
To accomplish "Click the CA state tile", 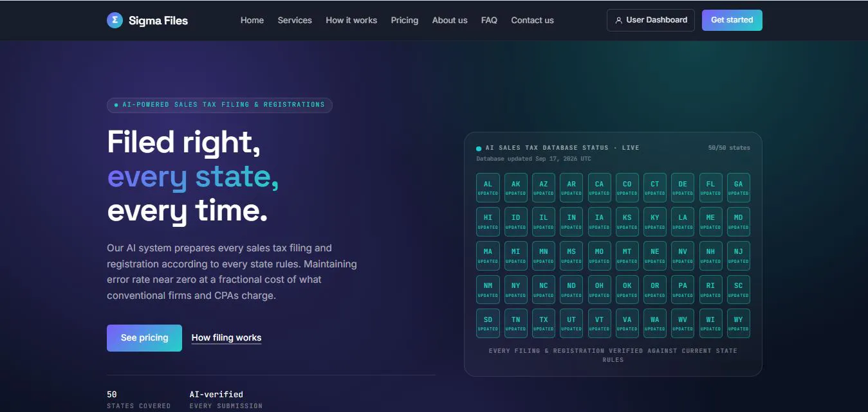I will [599, 187].
